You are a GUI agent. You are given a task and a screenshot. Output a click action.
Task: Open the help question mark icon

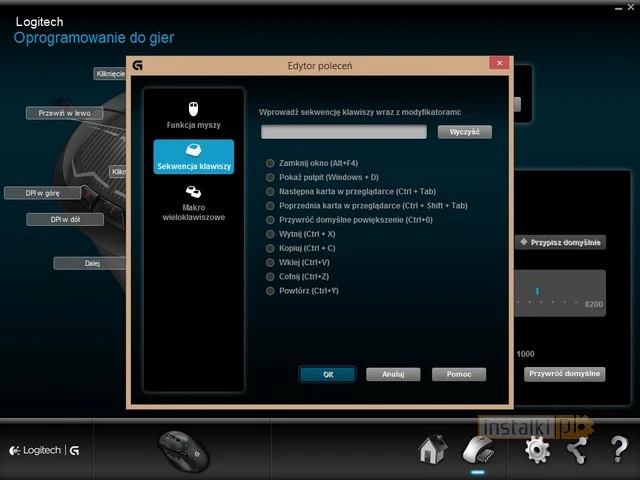[x=619, y=449]
